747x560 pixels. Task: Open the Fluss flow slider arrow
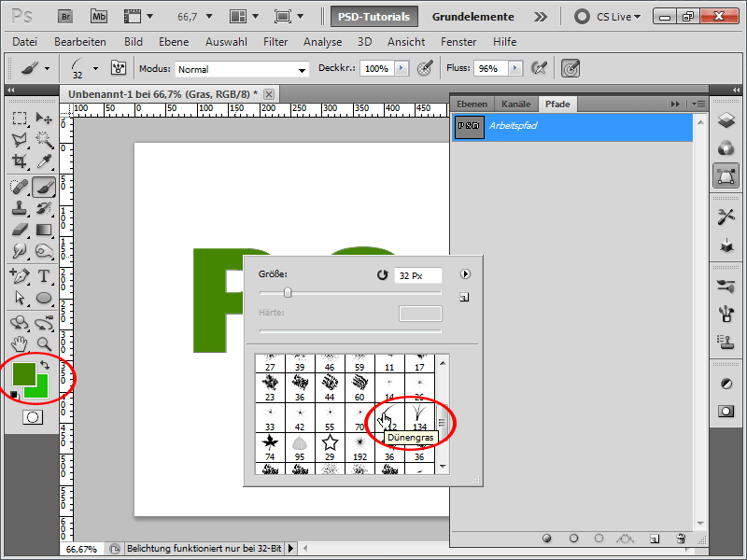[x=515, y=68]
